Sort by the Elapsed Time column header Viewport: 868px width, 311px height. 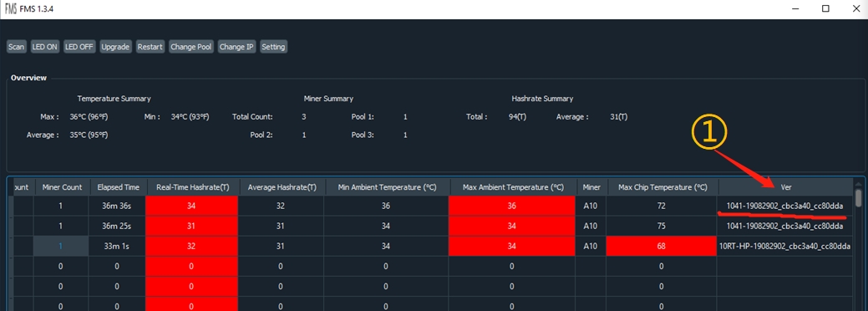119,187
